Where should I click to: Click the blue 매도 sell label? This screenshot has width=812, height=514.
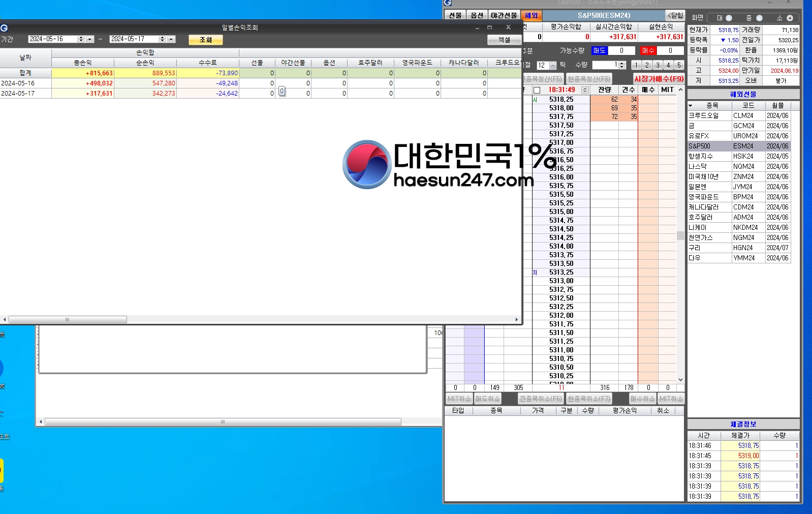click(x=600, y=50)
